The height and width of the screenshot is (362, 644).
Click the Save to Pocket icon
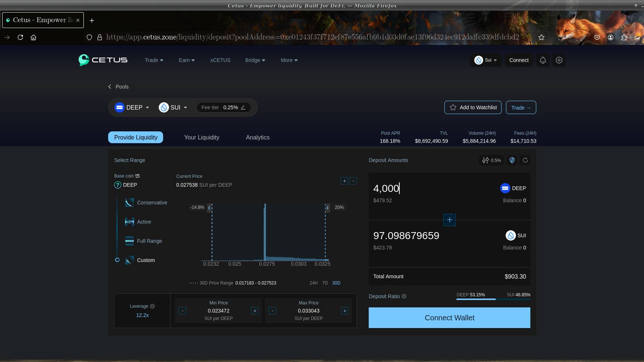[597, 37]
